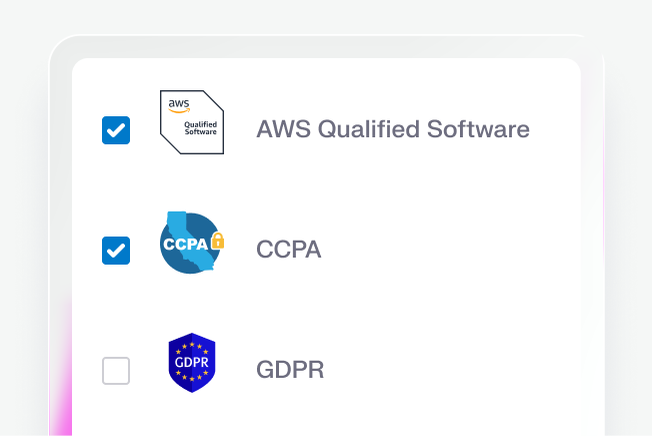This screenshot has height=436, width=652.
Task: Click the yellow padlock on CCPA badge
Action: point(217,241)
